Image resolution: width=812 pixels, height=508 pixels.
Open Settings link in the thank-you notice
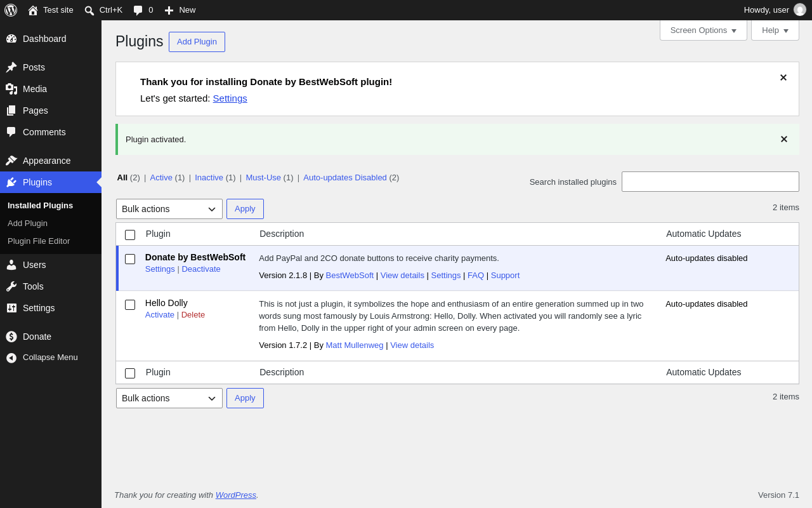(x=230, y=98)
